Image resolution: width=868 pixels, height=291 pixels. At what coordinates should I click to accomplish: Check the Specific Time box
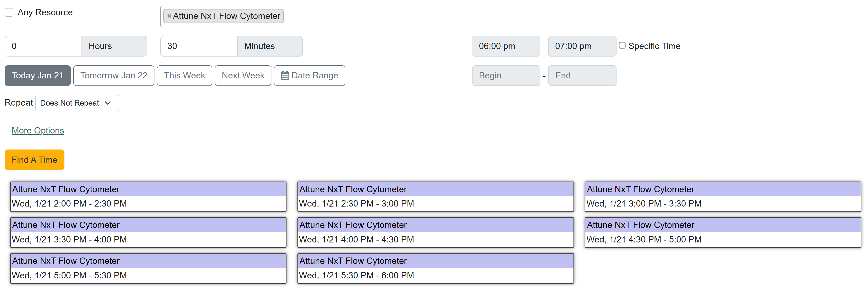point(622,45)
